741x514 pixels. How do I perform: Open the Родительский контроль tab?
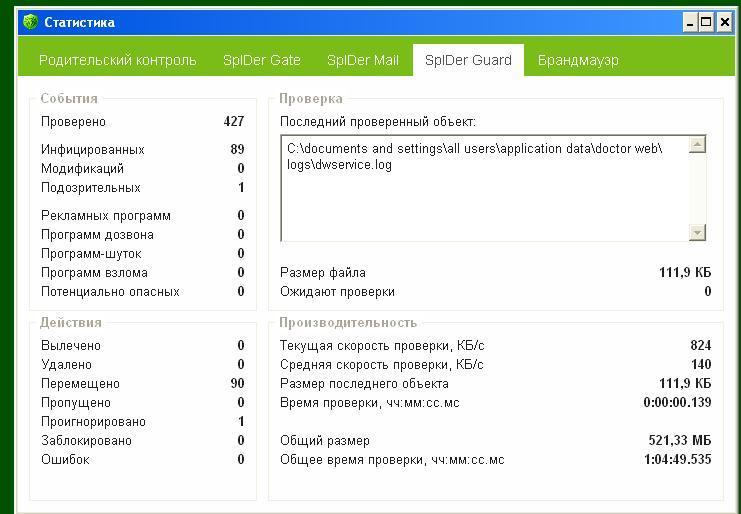117,60
